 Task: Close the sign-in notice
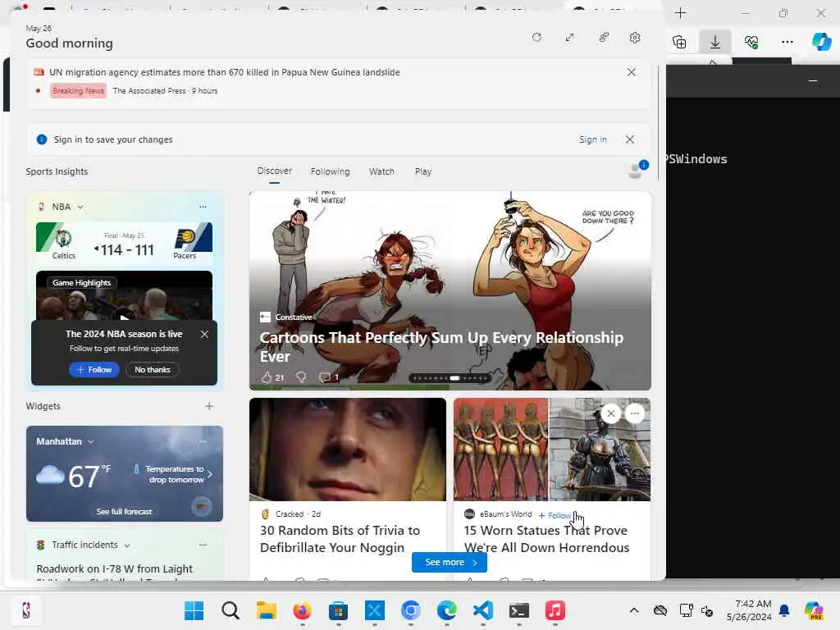pos(630,139)
